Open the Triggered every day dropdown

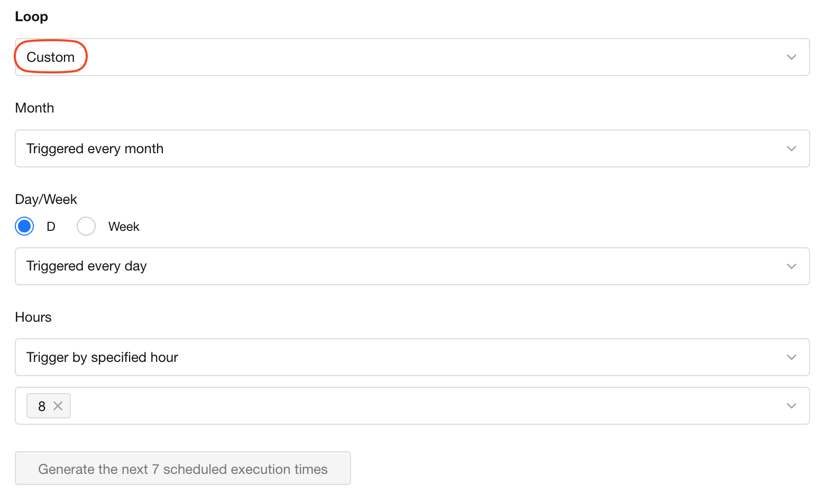(412, 266)
